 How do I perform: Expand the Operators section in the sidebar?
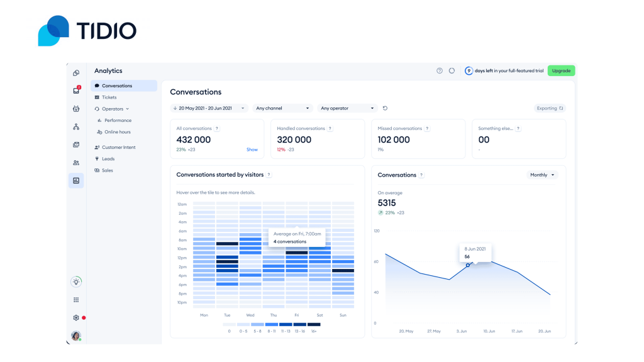point(115,109)
